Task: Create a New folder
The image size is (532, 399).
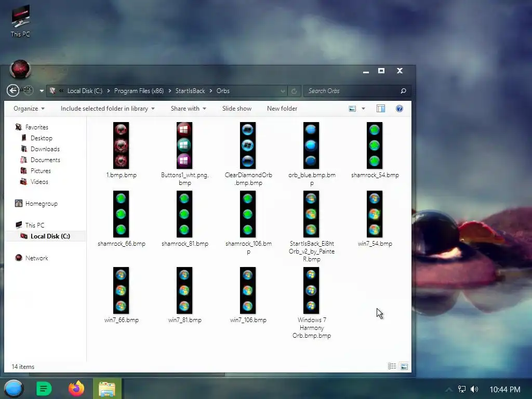Action: click(282, 109)
